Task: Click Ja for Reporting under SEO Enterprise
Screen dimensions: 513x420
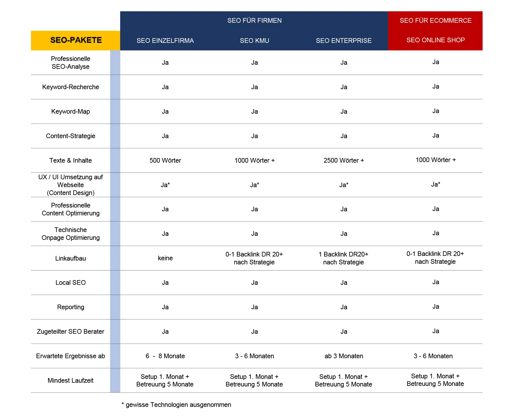Action: (x=344, y=307)
